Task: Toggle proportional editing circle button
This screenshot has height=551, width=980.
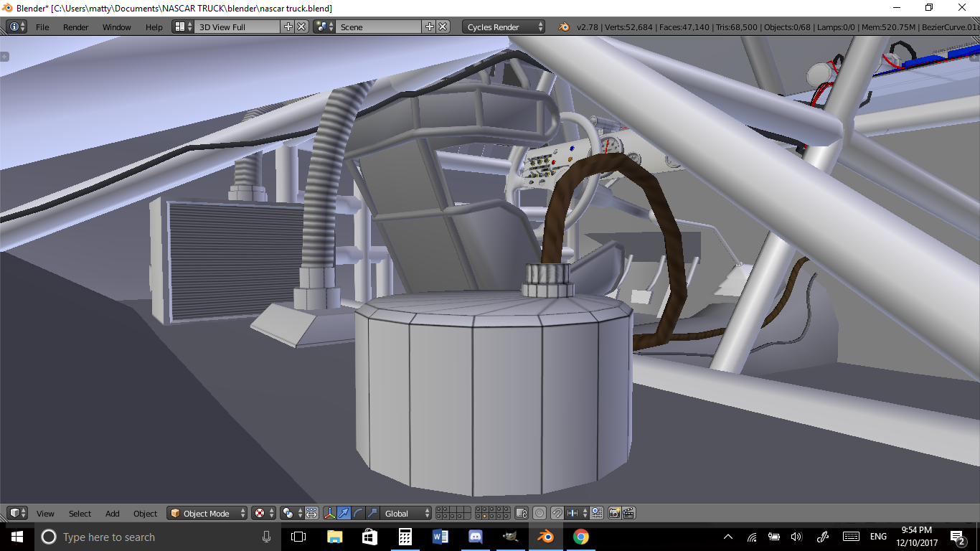Action: 540,513
